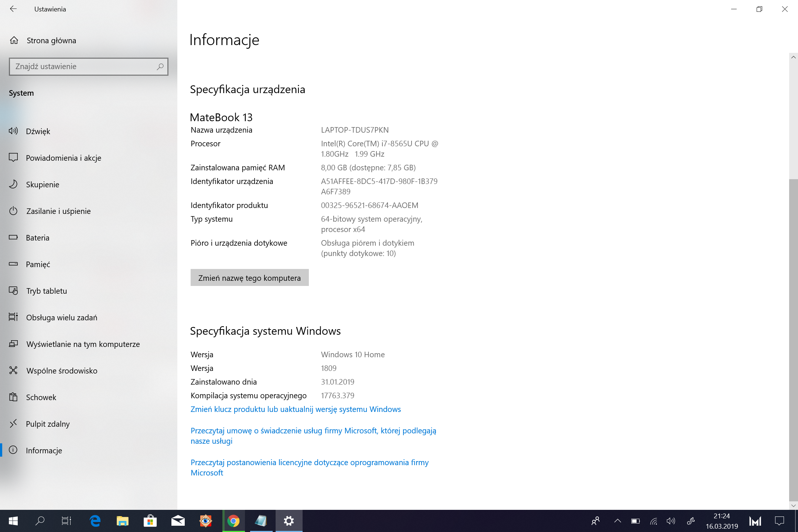Image resolution: width=798 pixels, height=532 pixels.
Task: Open the orange eye app on taskbar
Action: coord(205,521)
